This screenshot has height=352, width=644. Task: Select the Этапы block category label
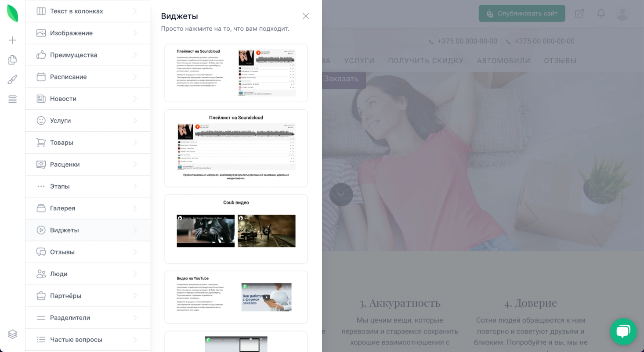pyautogui.click(x=60, y=187)
